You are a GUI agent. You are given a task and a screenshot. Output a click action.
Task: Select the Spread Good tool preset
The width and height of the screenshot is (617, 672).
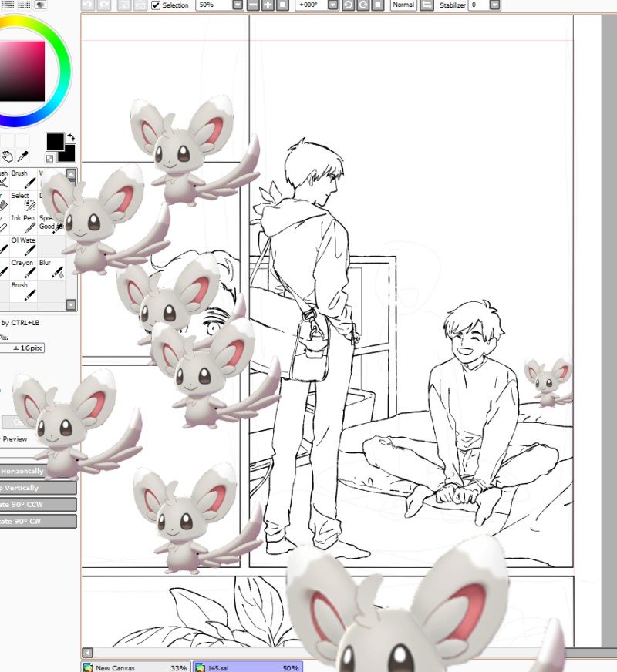pyautogui.click(x=52, y=223)
